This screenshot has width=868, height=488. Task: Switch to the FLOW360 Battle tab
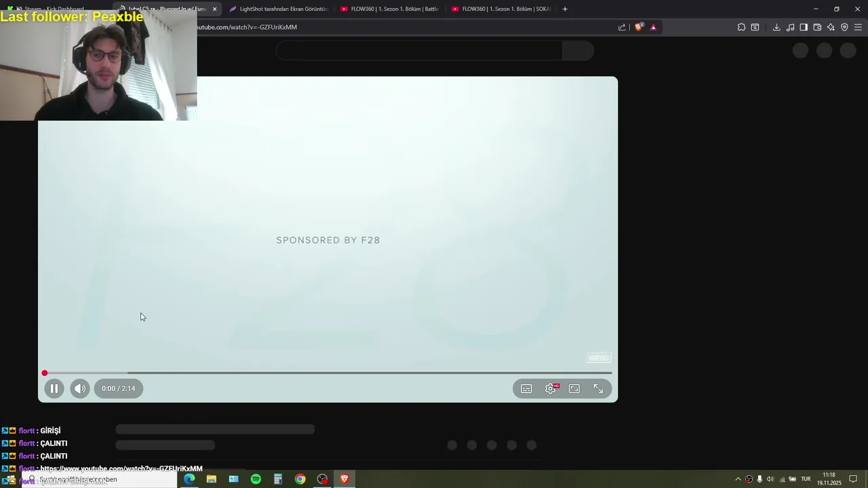[389, 9]
